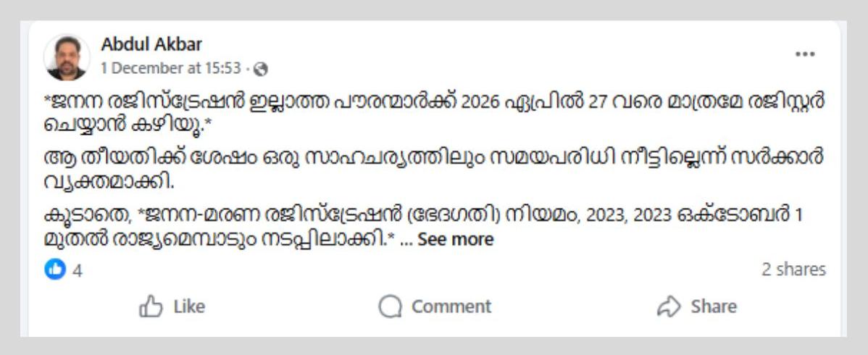View the reaction count of 4
The height and width of the screenshot is (355, 868).
pos(78,270)
